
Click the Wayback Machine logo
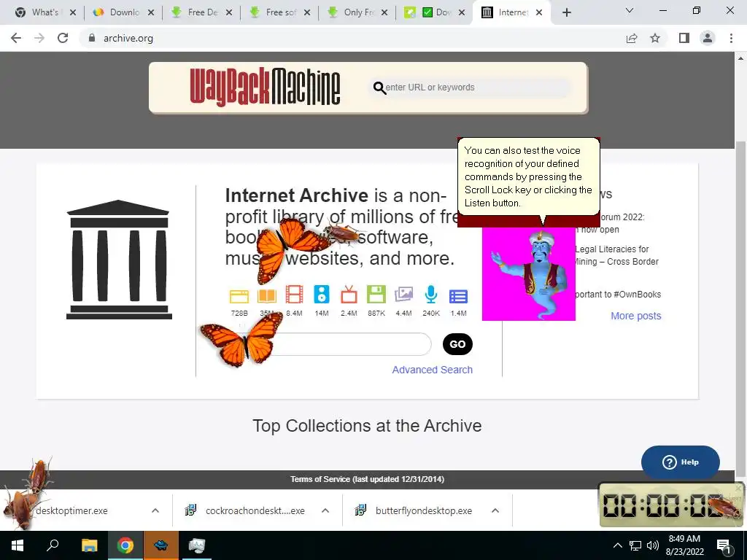[x=265, y=87]
